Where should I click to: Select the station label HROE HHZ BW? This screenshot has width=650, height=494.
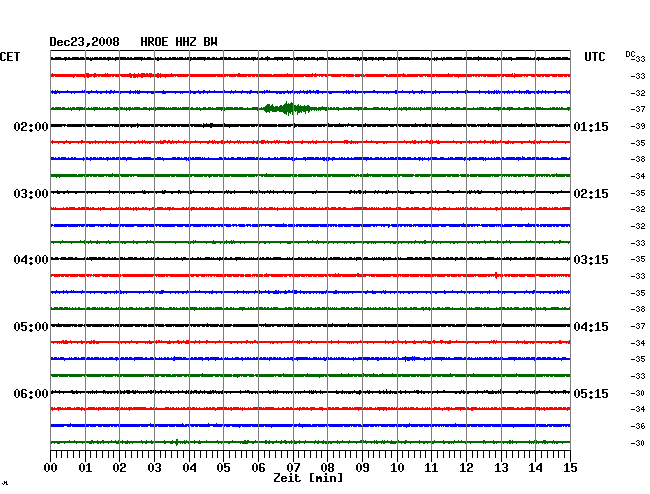coord(179,42)
